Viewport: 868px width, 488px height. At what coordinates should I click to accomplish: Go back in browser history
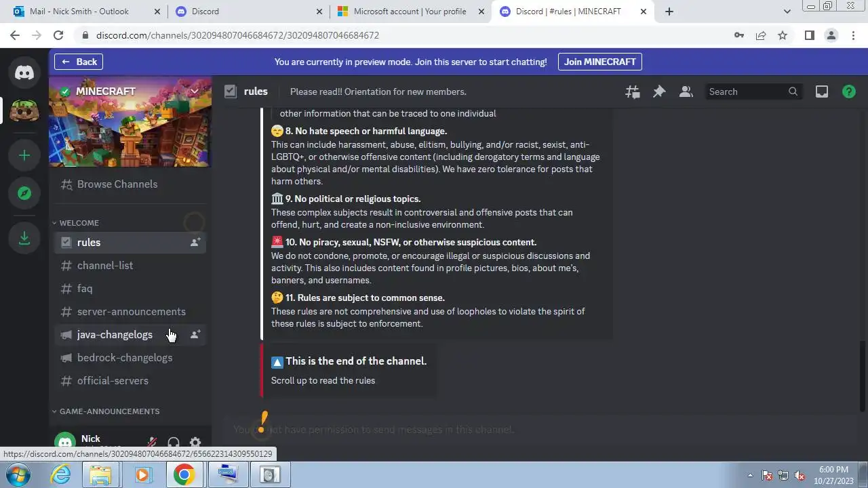point(15,35)
